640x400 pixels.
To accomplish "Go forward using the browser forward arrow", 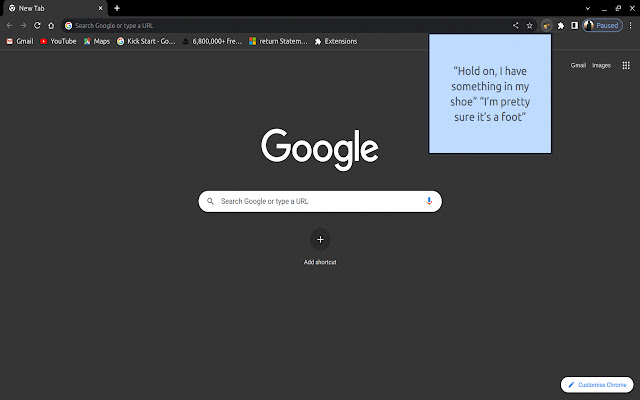I will (x=23, y=25).
